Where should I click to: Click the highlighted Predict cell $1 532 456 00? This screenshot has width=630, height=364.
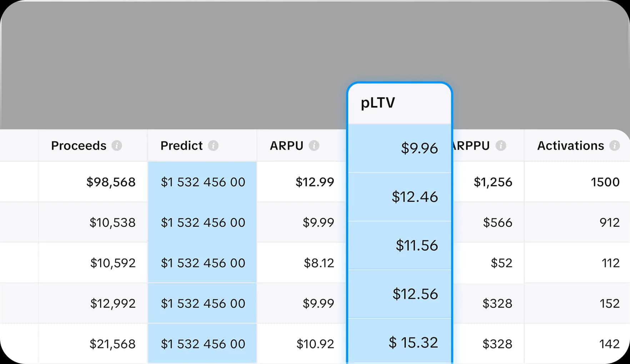tap(202, 182)
